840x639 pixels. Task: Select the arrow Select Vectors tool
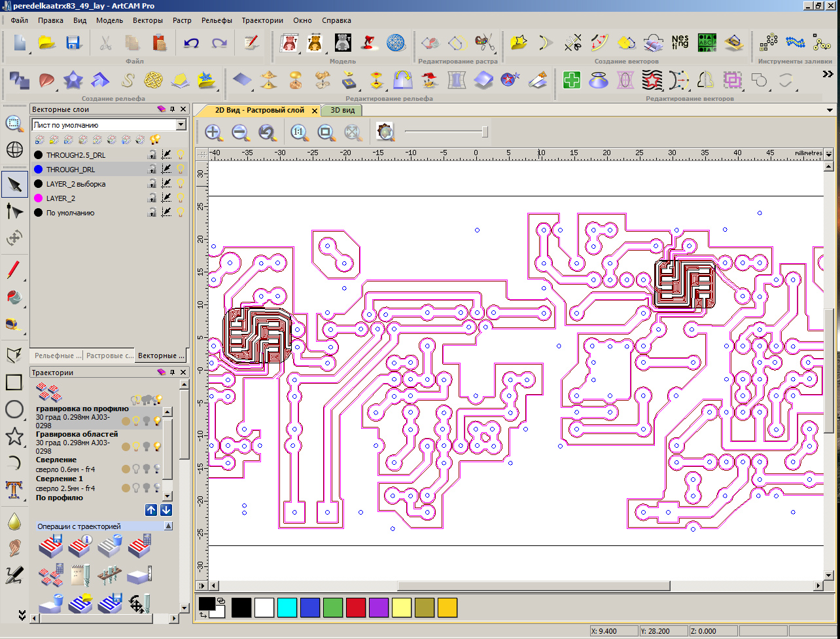(14, 185)
